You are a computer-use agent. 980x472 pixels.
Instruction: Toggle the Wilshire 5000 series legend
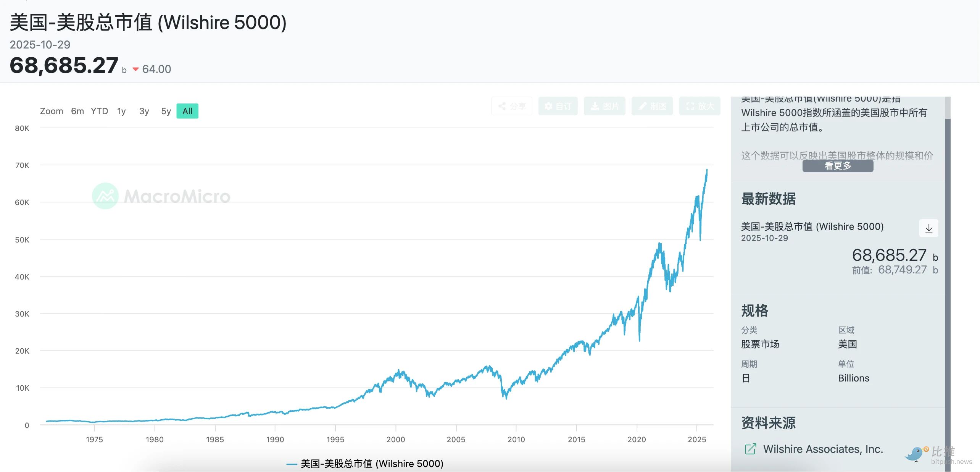pos(365,464)
